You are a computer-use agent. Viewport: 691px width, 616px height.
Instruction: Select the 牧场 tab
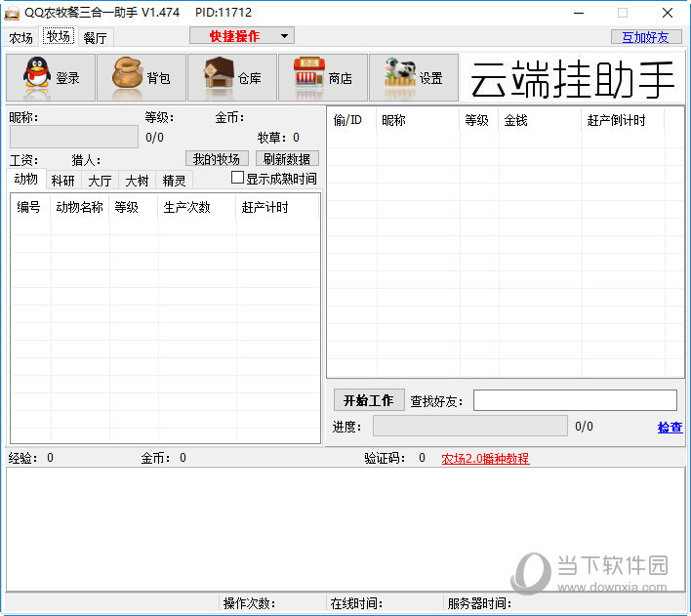tap(59, 36)
